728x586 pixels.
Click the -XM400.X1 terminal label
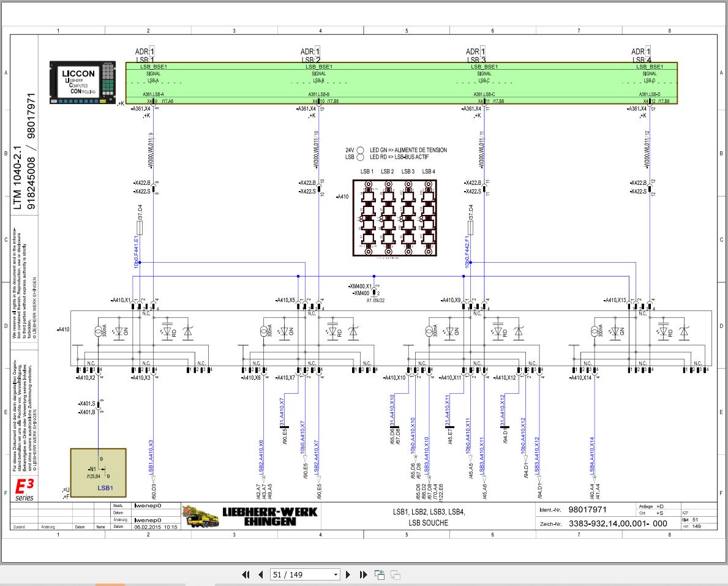[360, 287]
